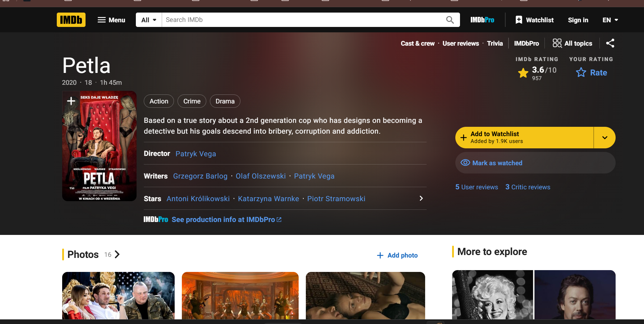Viewport: 644px width, 324px height.
Task: Click the 18 age certificate
Action: [88, 83]
